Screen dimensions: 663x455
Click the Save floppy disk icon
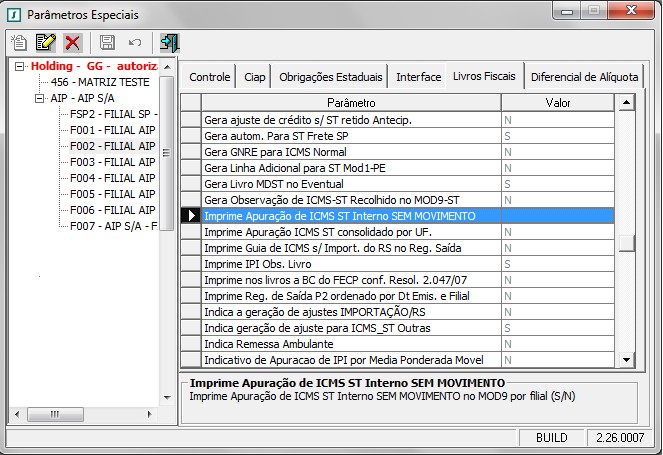click(107, 43)
